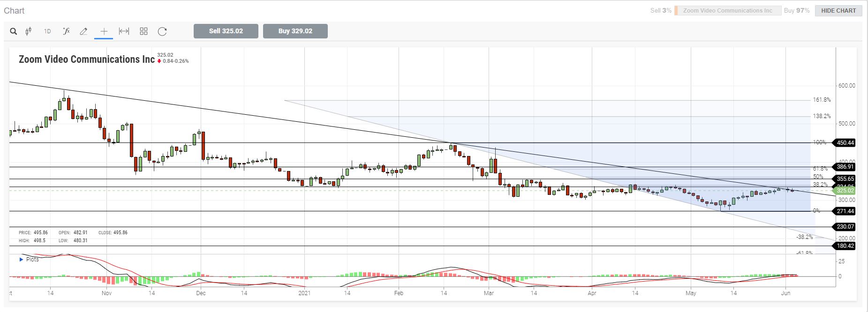
Task: Change the candlestick chart type
Action: point(29,31)
